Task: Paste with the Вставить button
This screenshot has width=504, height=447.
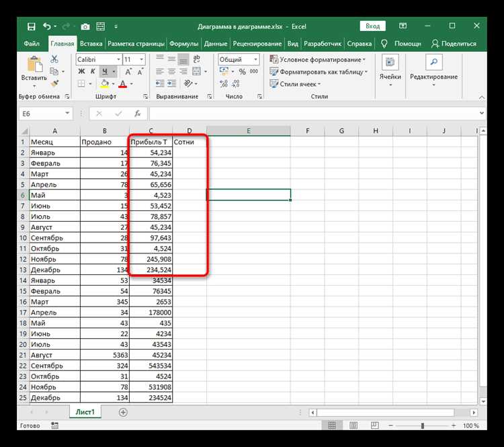Action: coord(34,72)
